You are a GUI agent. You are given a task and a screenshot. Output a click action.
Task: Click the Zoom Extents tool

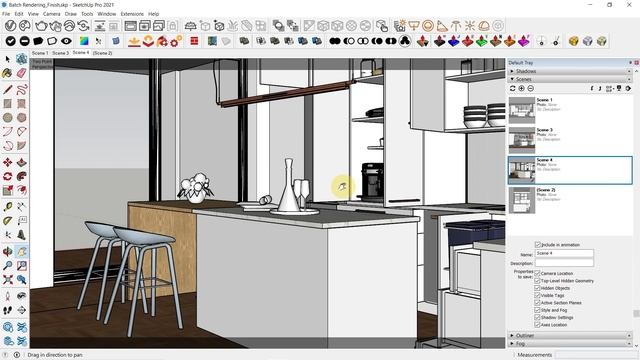tap(7, 280)
